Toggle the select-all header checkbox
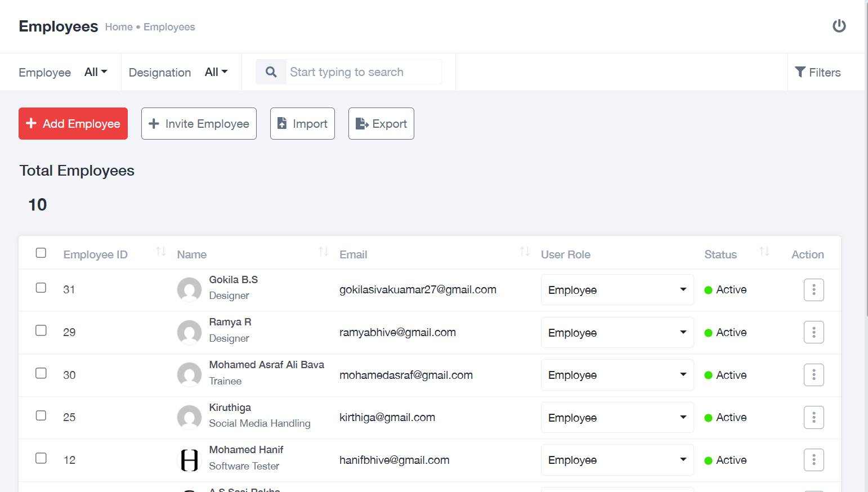This screenshot has width=868, height=492. click(x=41, y=253)
